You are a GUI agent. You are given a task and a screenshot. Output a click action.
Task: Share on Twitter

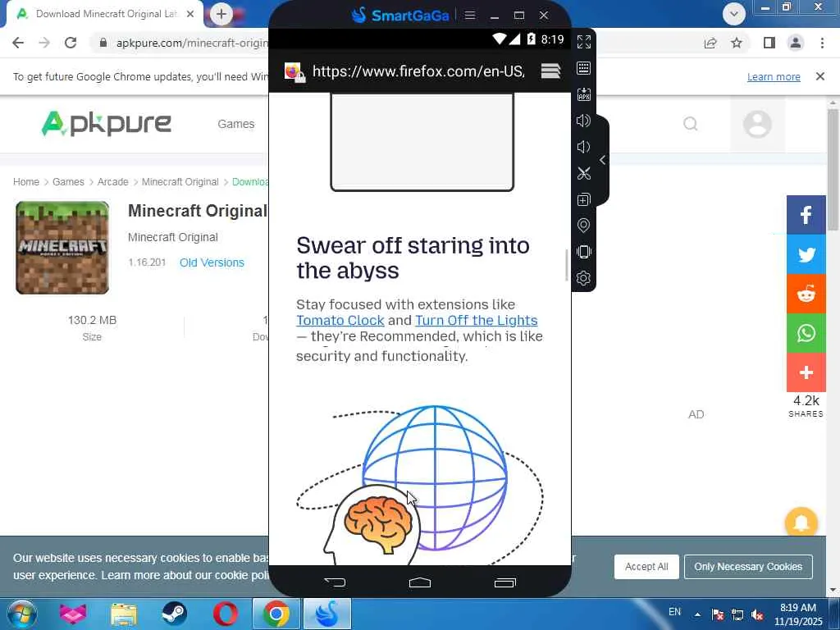pyautogui.click(x=806, y=254)
